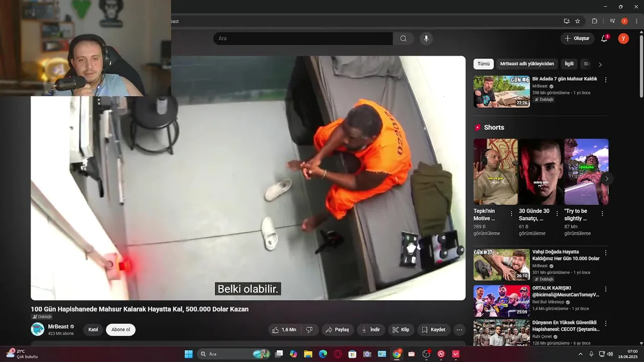Open options for "Vahşi Doğada Hayatta Kaldığınız" video
This screenshot has height=362, width=644.
[x=606, y=253]
